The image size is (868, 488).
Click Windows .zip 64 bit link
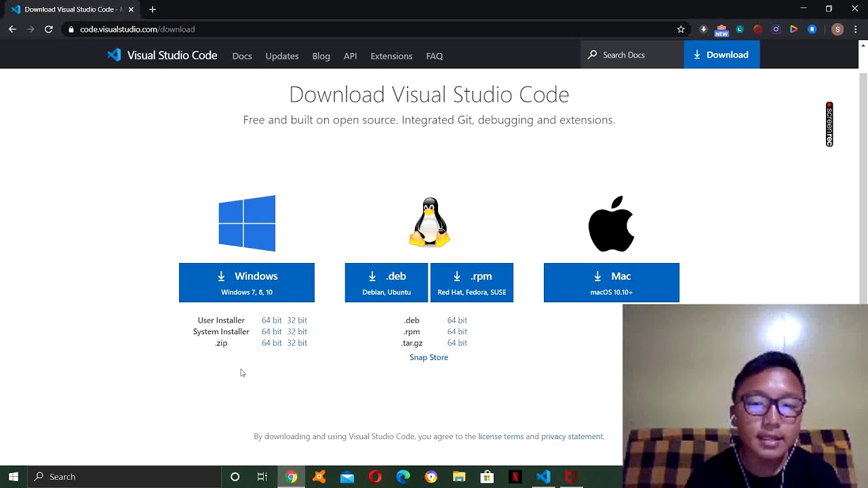click(x=271, y=343)
